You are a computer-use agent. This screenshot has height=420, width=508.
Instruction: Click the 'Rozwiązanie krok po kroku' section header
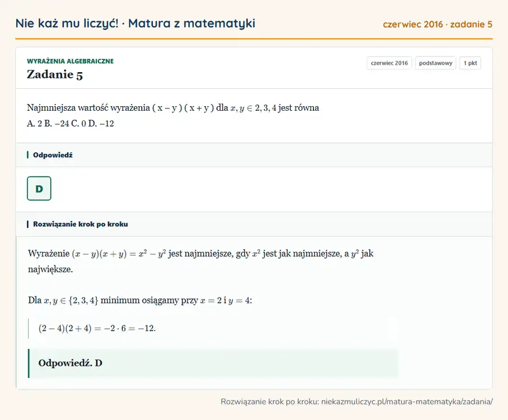(254, 224)
